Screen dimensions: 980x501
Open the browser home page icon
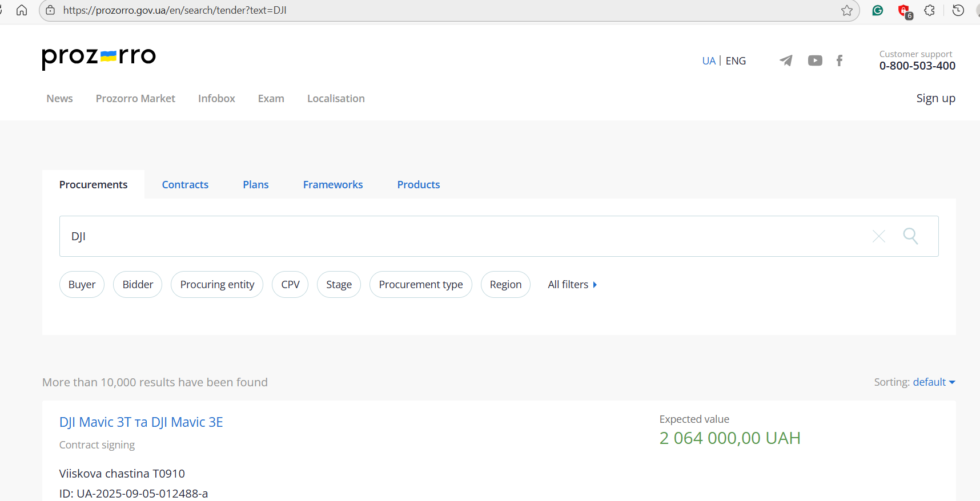[22, 10]
